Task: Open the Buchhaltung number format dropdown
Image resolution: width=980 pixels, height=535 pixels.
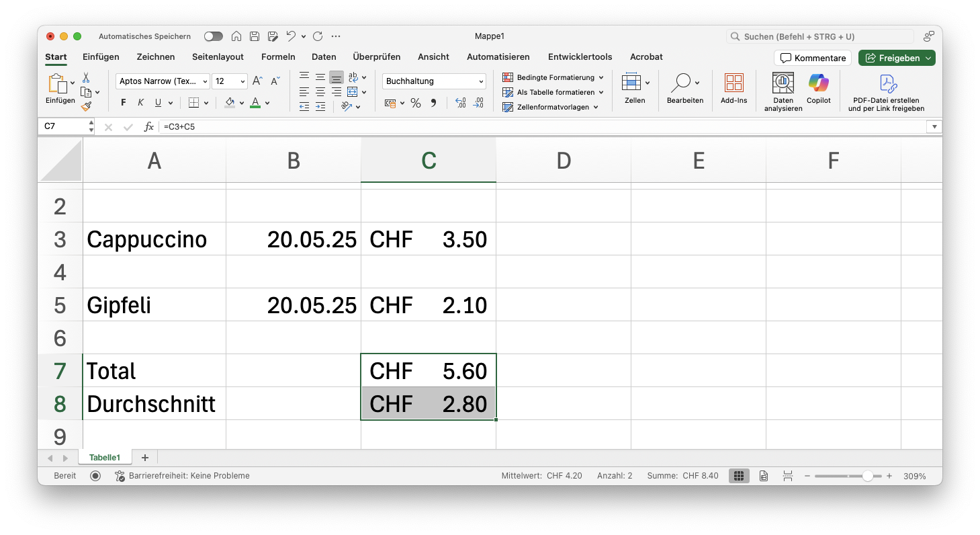Action: click(435, 81)
